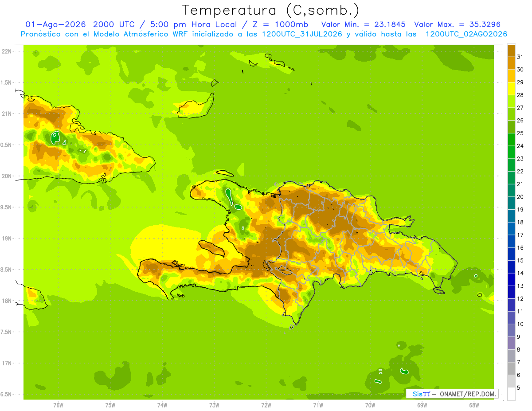Click the colorbar label 26
The width and height of the screenshot is (532, 411).
click(x=520, y=120)
